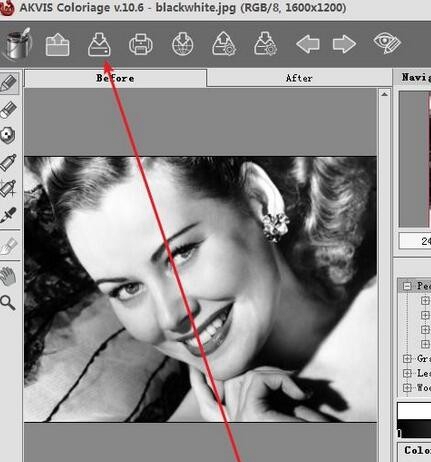Viewport: 431px width, 462px height.
Task: Choose the Zoom magnifier tool
Action: point(8,303)
